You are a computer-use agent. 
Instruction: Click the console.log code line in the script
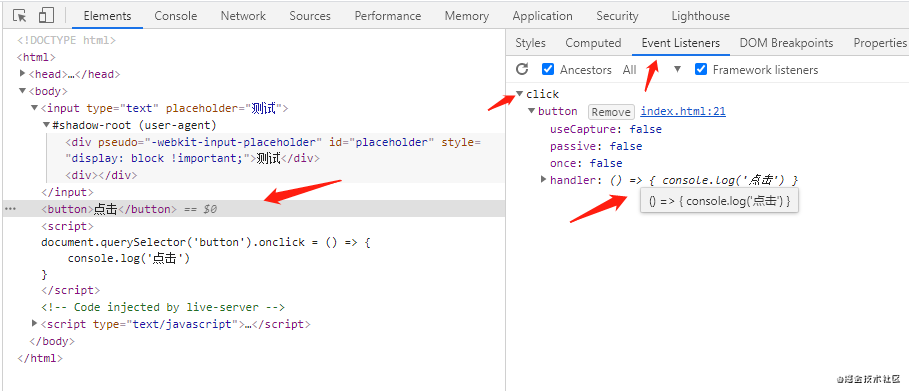pyautogui.click(x=129, y=258)
